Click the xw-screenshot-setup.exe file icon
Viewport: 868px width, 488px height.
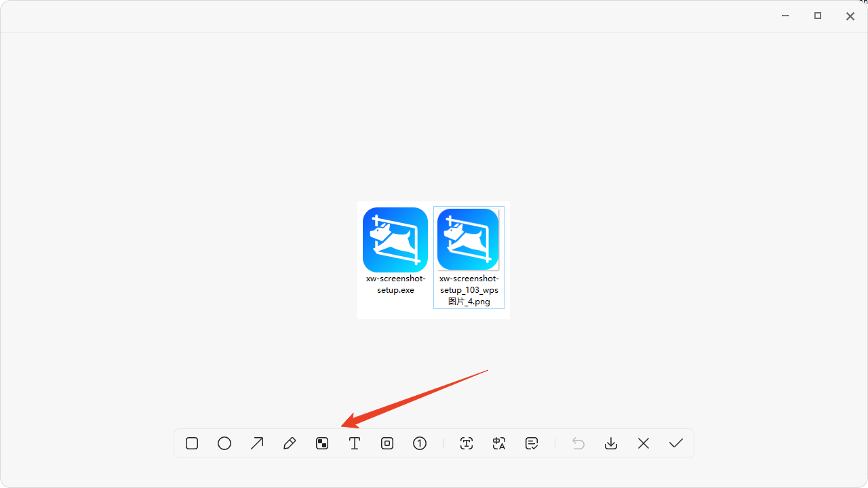click(395, 240)
